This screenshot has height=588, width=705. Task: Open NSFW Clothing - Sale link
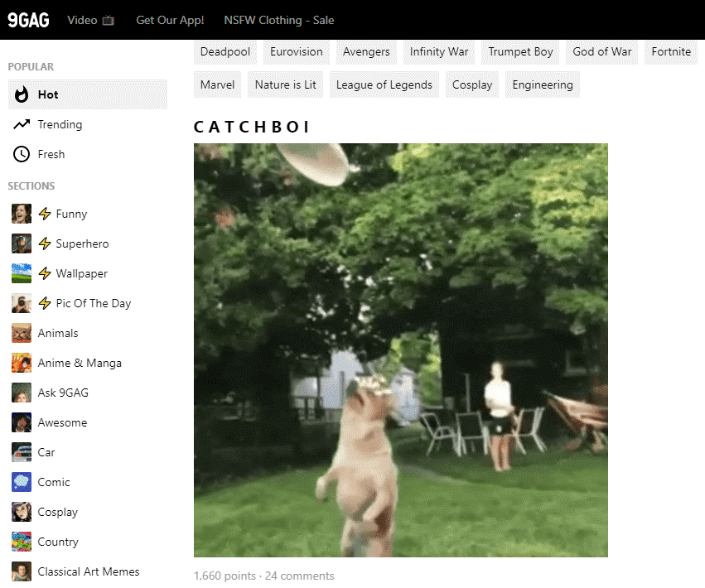(278, 20)
